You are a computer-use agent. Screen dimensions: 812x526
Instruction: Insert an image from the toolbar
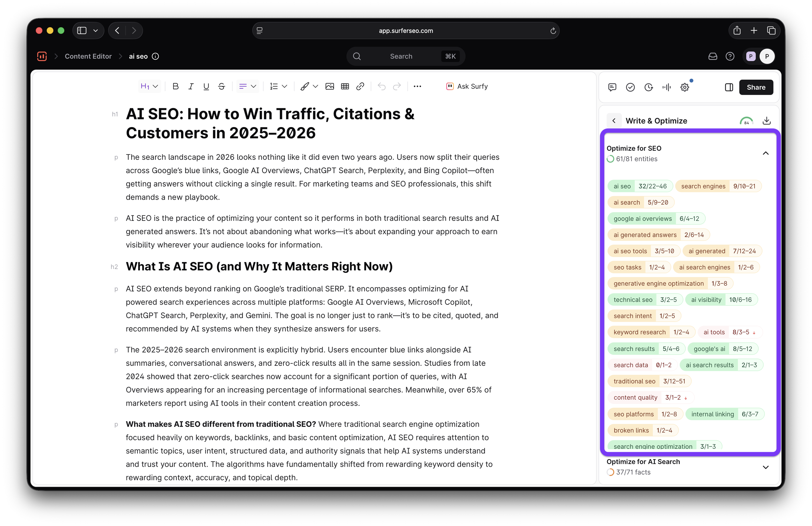(x=329, y=86)
